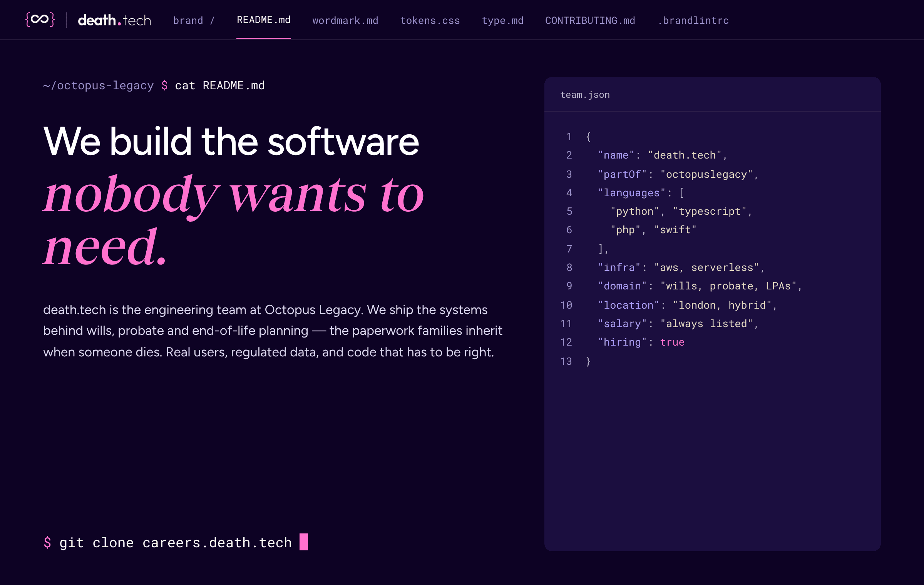Open the .brandlintrc tab
This screenshot has width=924, height=585.
click(693, 20)
